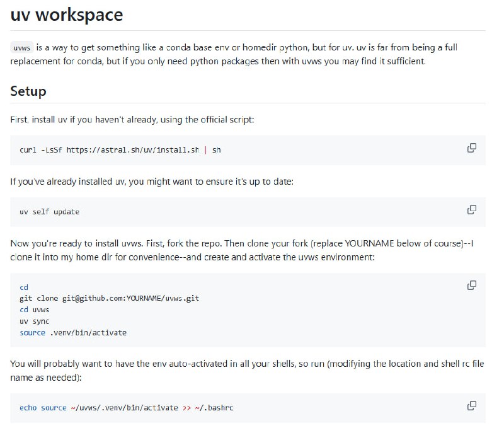Click the 'uv sync' code line
Image resolution: width=504 pixels, height=428 pixels.
(35, 321)
